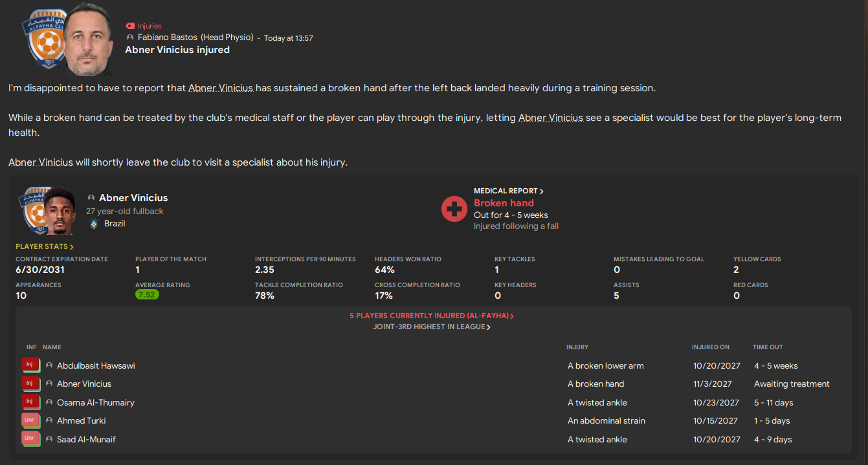Open Abner Vinicius link in first paragraph
This screenshot has width=868, height=465.
click(220, 88)
